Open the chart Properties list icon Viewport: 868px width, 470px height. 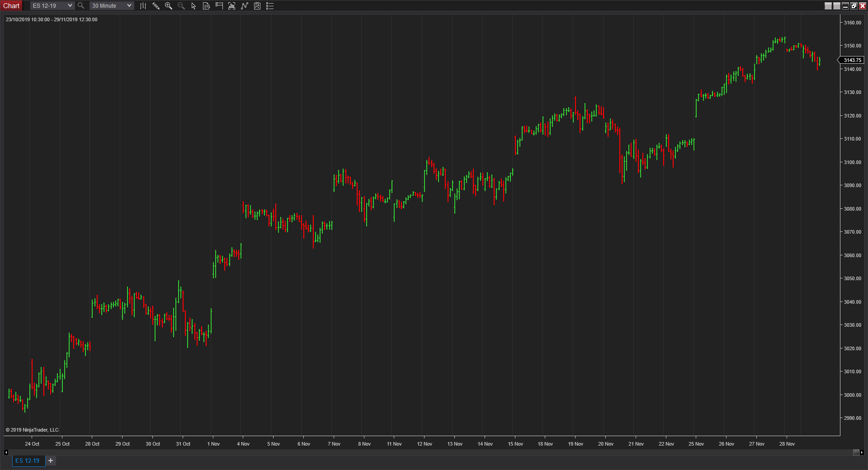tap(270, 6)
